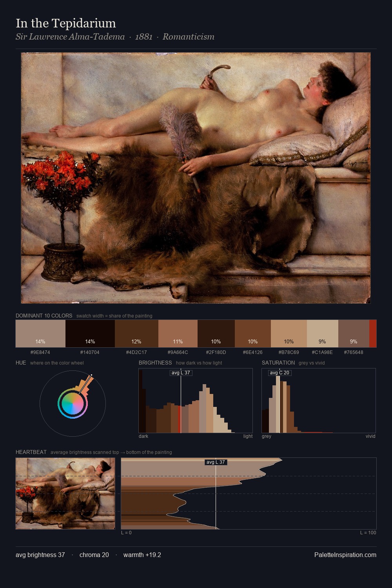Click 'warmth +19.2' in the footer
This screenshot has height=588, width=392.
142,555
